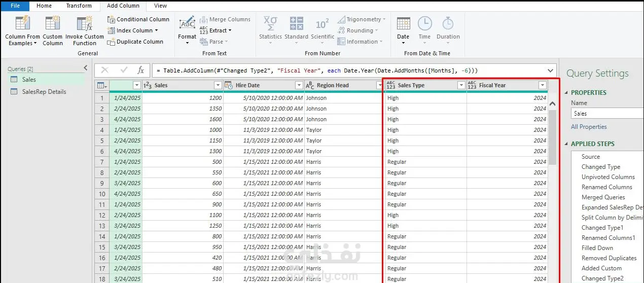The width and height of the screenshot is (644, 283).
Task: Open the Format text menu
Action: [187, 31]
